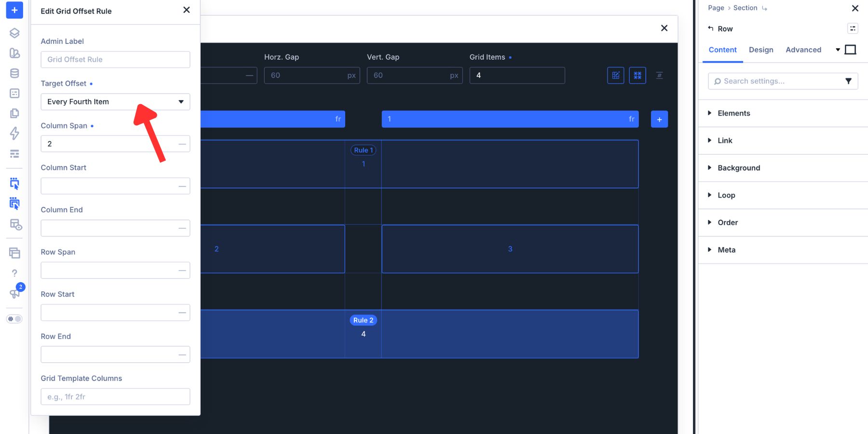Screen dimensions: 868x434
Task: Open the Row element options icon
Action: 853,28
